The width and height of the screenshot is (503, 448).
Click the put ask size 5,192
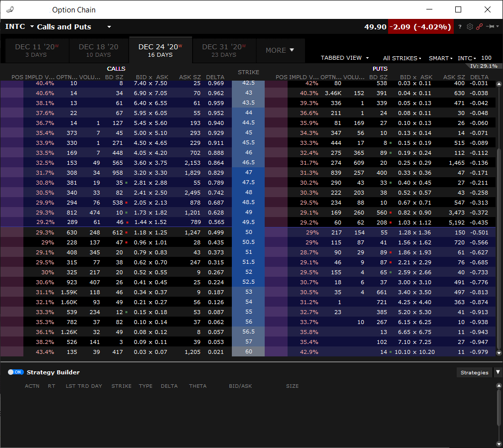457,223
